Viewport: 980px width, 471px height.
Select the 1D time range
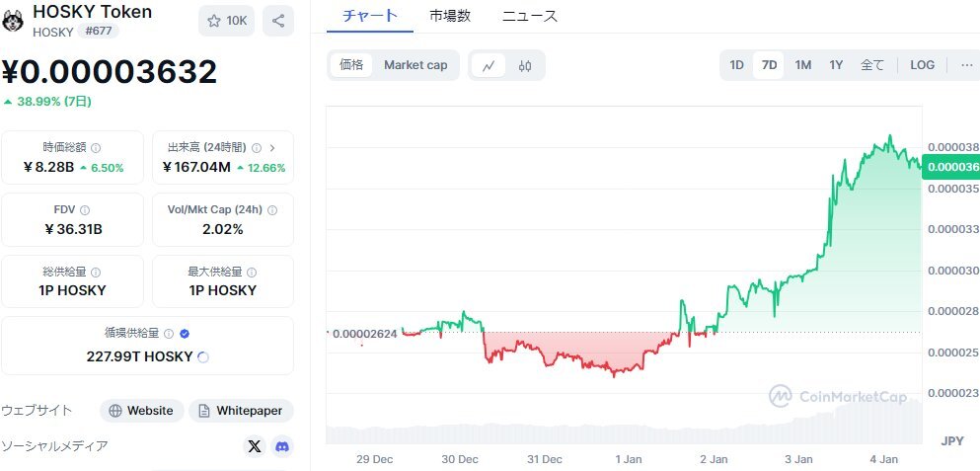736,65
